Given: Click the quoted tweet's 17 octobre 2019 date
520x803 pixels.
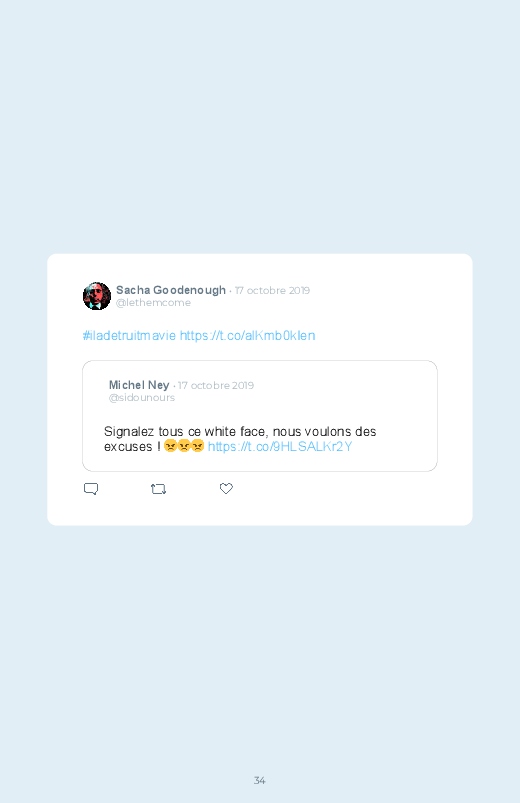Looking at the screenshot, I should 216,385.
